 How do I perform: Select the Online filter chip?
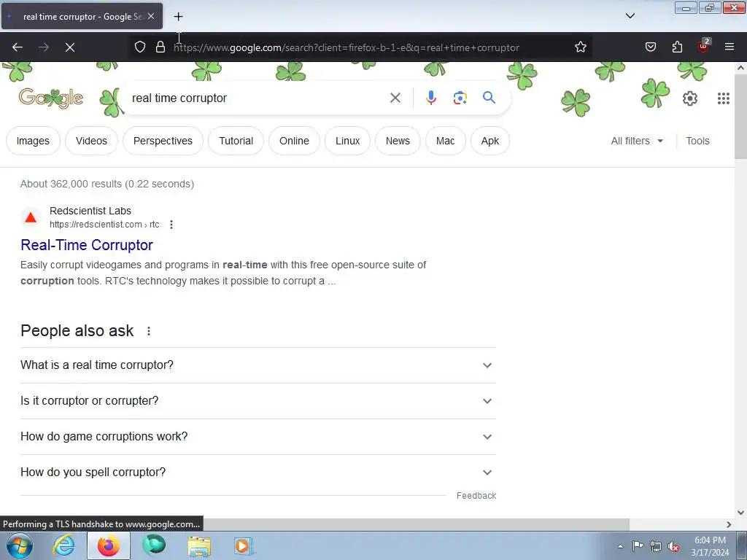[295, 141]
